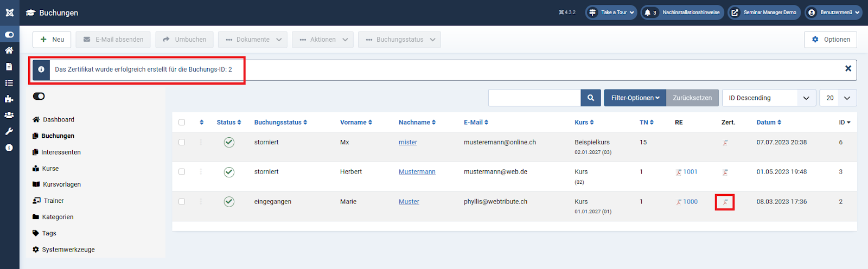Open the content file icon in the left rail

(9, 67)
